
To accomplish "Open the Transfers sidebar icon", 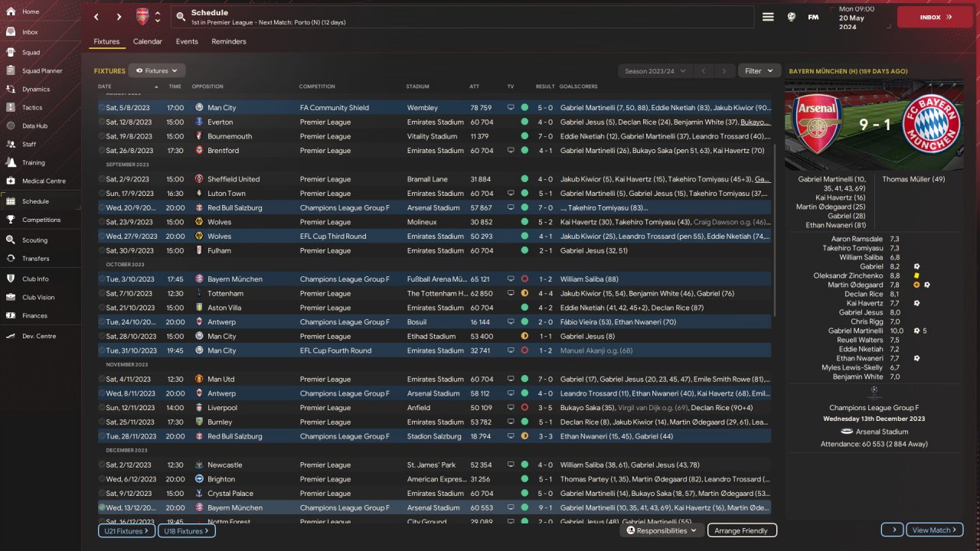I will pos(11,259).
